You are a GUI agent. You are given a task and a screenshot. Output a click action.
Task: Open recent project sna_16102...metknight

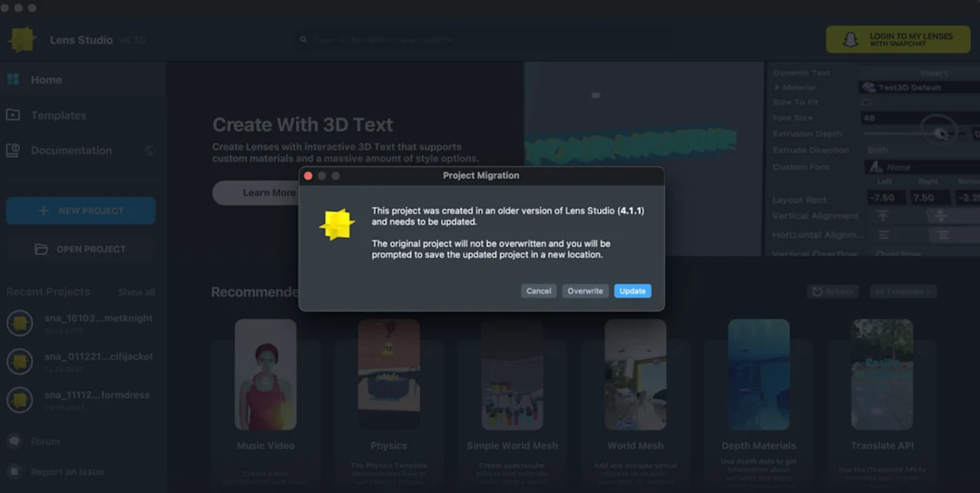(80, 323)
